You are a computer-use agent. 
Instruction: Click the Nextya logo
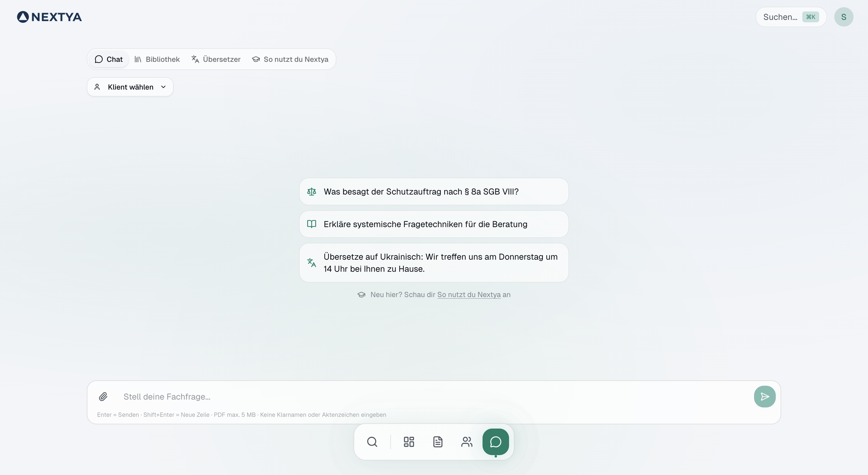[x=49, y=17]
